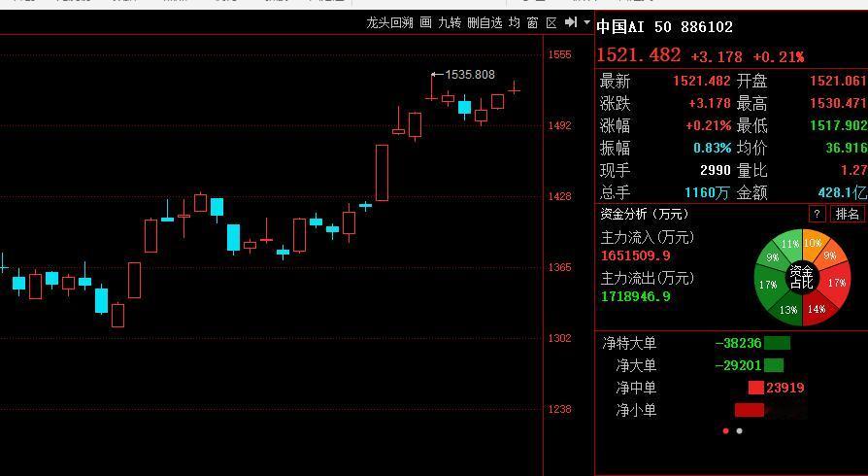Click the 量比 value 1.27

853,170
